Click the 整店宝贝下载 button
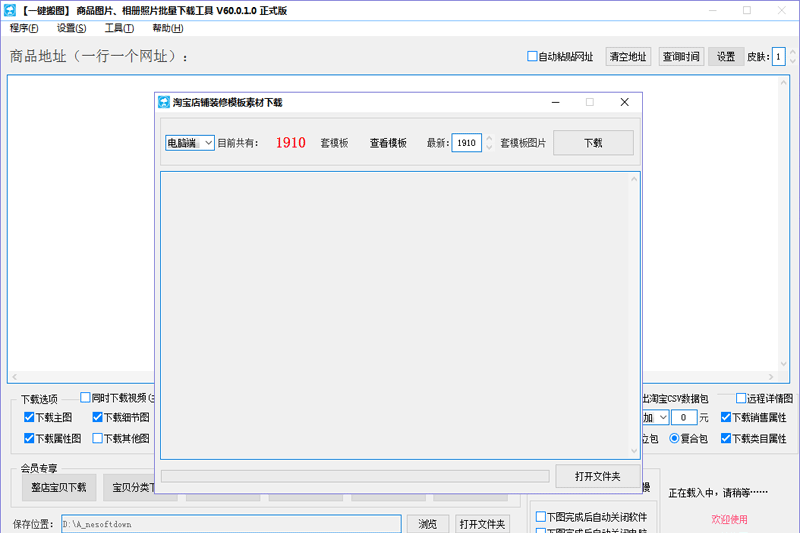This screenshot has width=800, height=533. point(59,488)
